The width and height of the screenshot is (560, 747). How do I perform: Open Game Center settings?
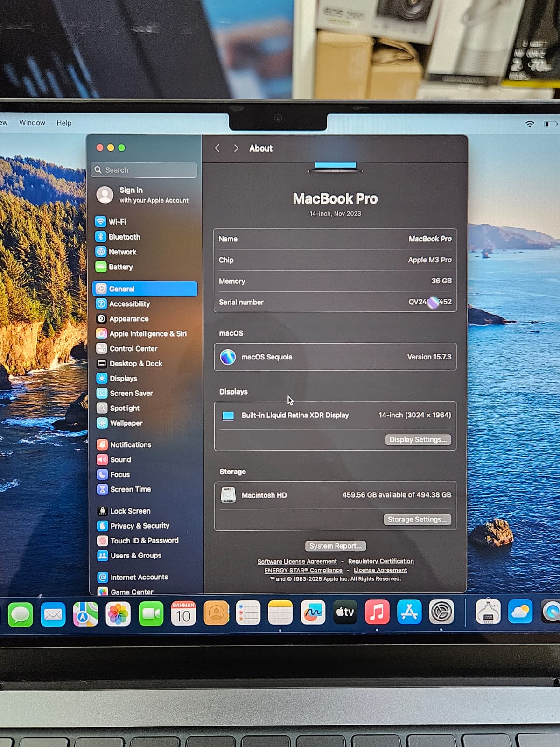tap(126, 592)
